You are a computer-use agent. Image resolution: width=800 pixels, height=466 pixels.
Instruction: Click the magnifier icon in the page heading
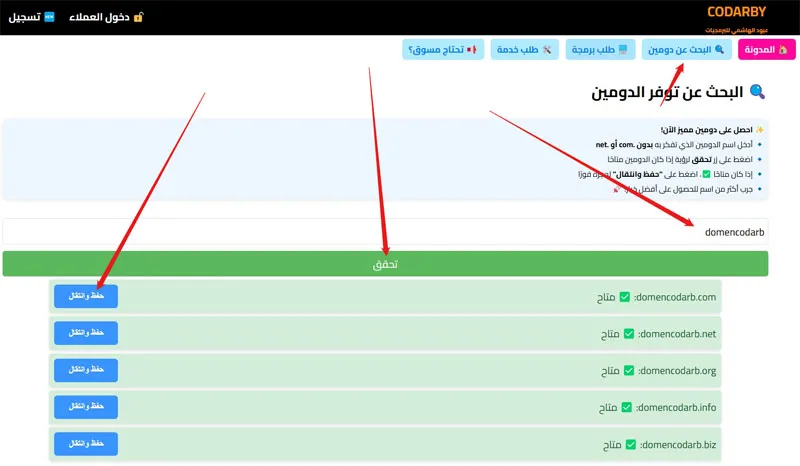point(757,92)
